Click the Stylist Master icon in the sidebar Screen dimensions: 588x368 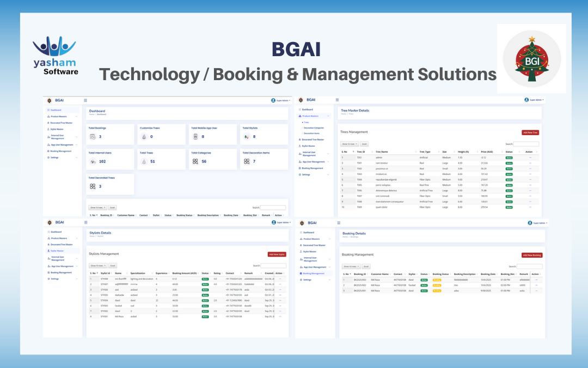[x=48, y=129]
